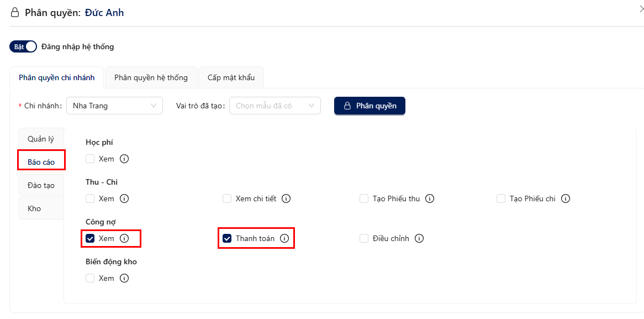Enable the Điều chỉnh checkbox
This screenshot has height=319, width=644.
coord(364,238)
